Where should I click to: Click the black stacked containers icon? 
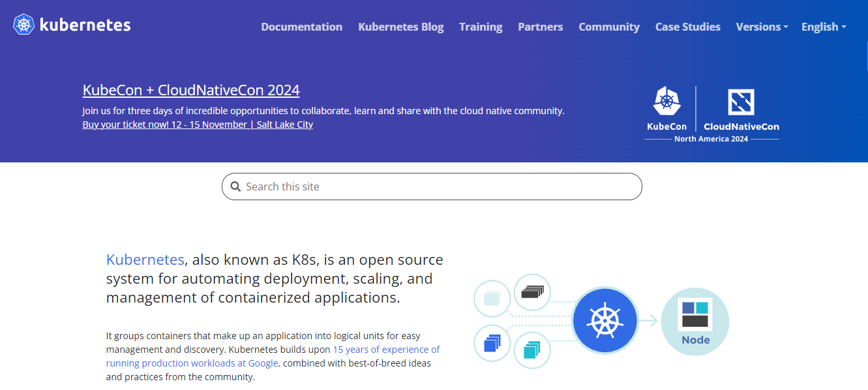532,292
